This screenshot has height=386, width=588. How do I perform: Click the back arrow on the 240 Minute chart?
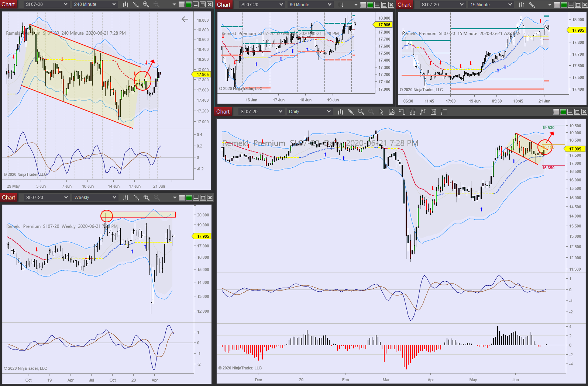[x=185, y=19]
